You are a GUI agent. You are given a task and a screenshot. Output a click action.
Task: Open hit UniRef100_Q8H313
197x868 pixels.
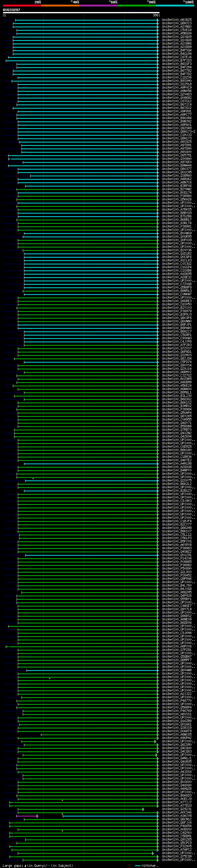pos(177,23)
